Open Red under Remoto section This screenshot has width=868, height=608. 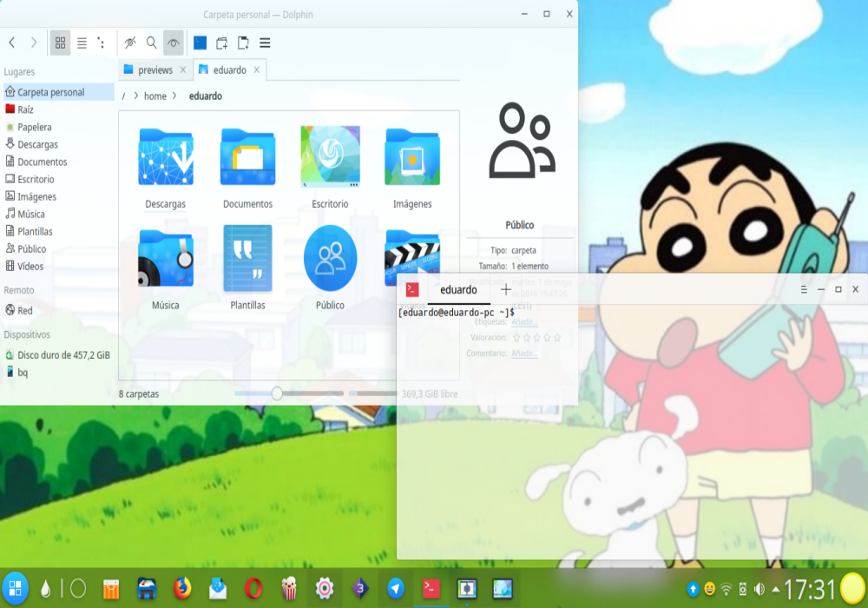click(58, 311)
